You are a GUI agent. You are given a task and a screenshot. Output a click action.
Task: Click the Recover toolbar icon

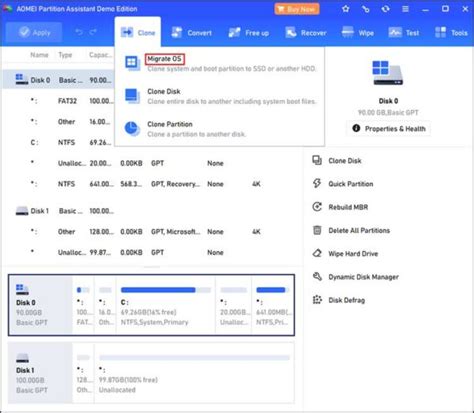point(291,33)
